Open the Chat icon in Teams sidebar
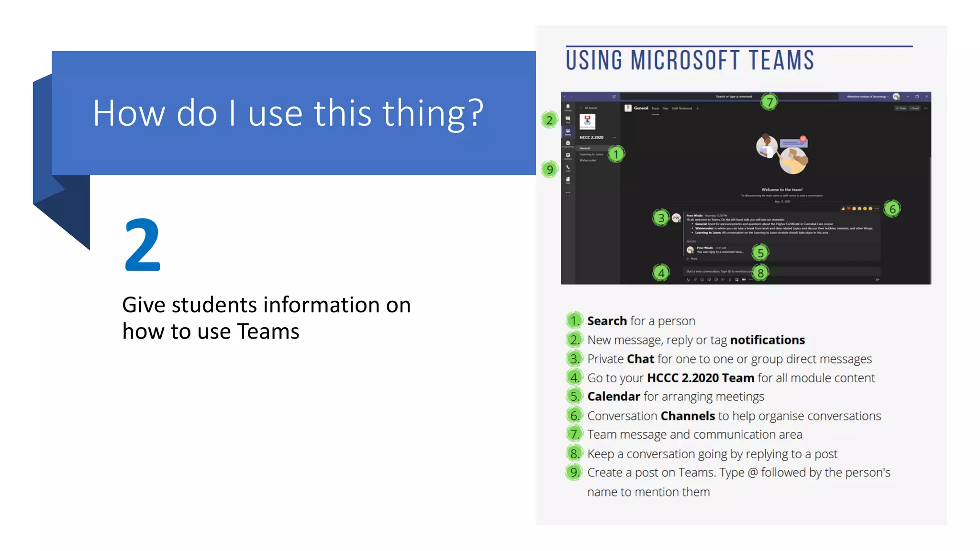 tap(568, 119)
